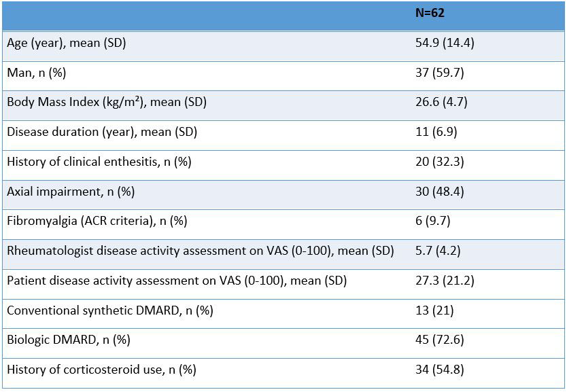Screen dimensions: 567x392
Task: Select the Fibromyalgia (ACR criteria) label
Action: point(97,221)
